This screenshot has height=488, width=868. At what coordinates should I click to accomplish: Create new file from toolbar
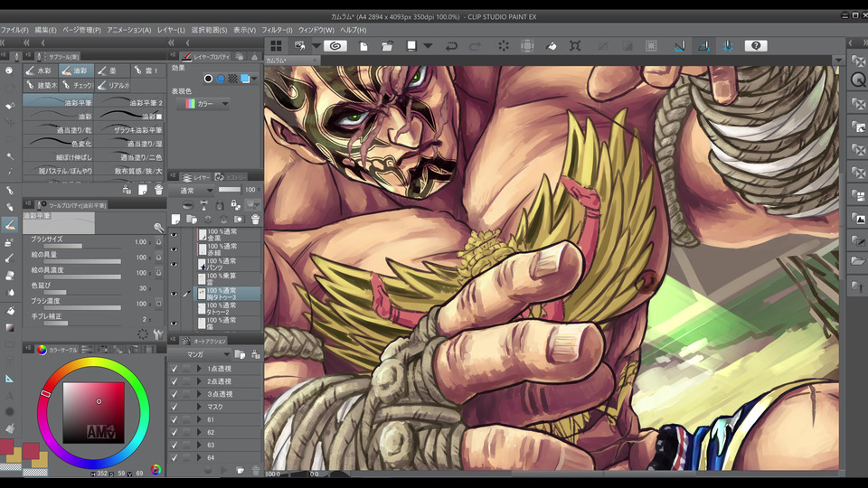point(363,46)
